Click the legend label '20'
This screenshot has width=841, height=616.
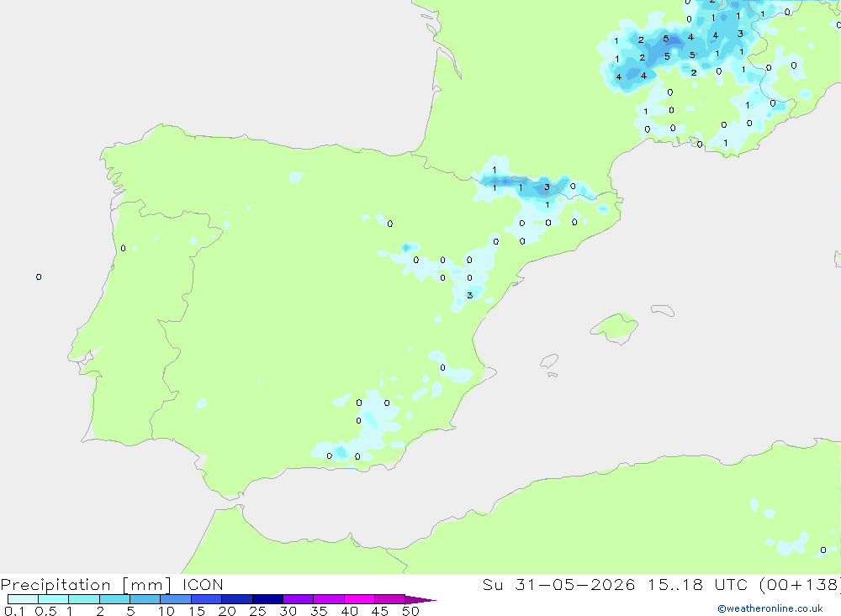point(227,611)
